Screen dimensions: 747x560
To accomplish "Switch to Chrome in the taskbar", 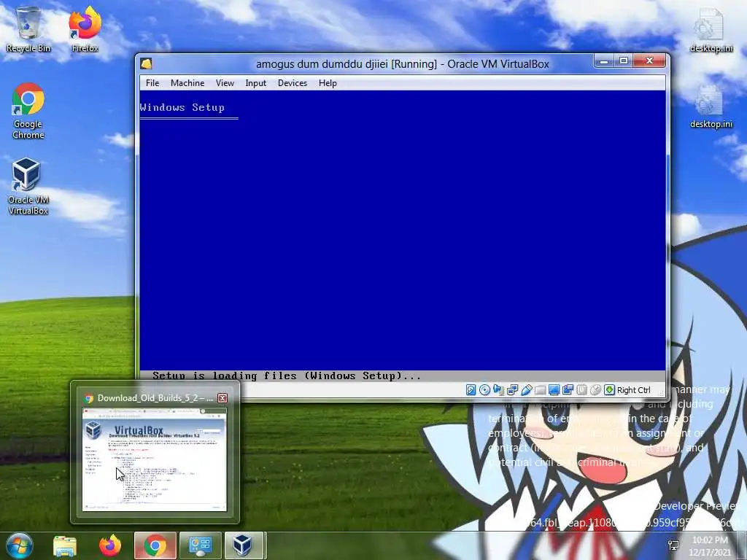I will point(155,545).
